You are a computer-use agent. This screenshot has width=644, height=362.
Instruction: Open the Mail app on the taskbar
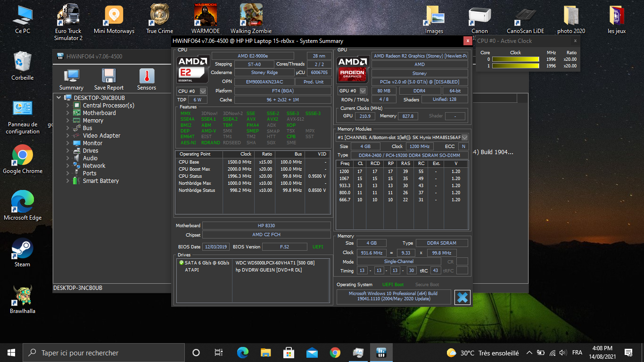click(x=312, y=353)
